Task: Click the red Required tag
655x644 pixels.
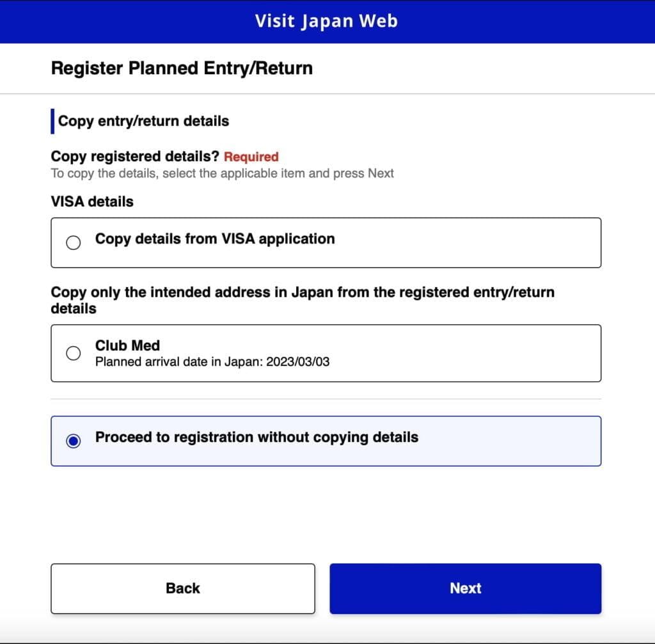Action: [251, 157]
